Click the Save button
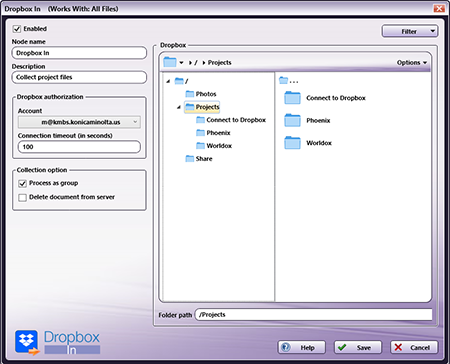The width and height of the screenshot is (450, 364). [358, 347]
